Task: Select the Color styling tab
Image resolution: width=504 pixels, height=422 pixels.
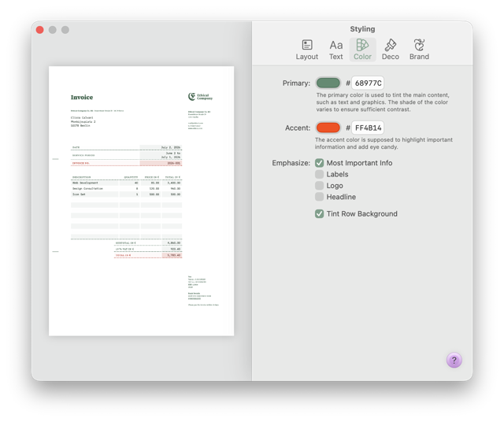Action: pyautogui.click(x=362, y=50)
